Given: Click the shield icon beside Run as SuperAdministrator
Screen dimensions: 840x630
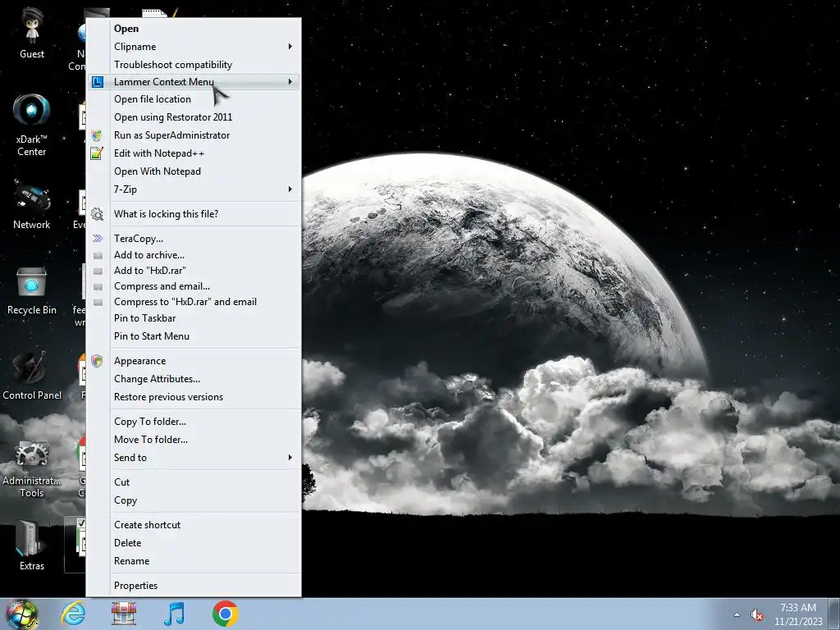Looking at the screenshot, I should pyautogui.click(x=97, y=135).
